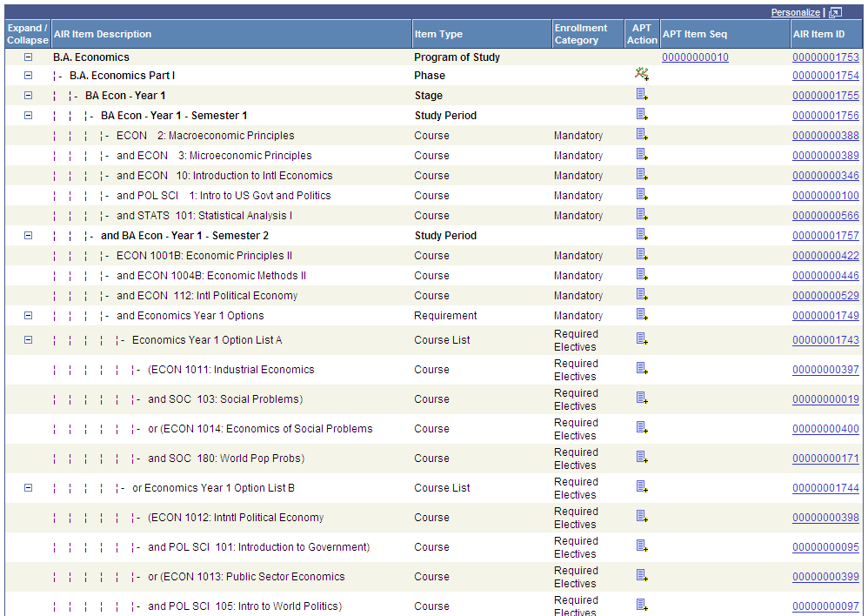Collapse BA Econ - Year 1 - Semester 2

(27, 235)
